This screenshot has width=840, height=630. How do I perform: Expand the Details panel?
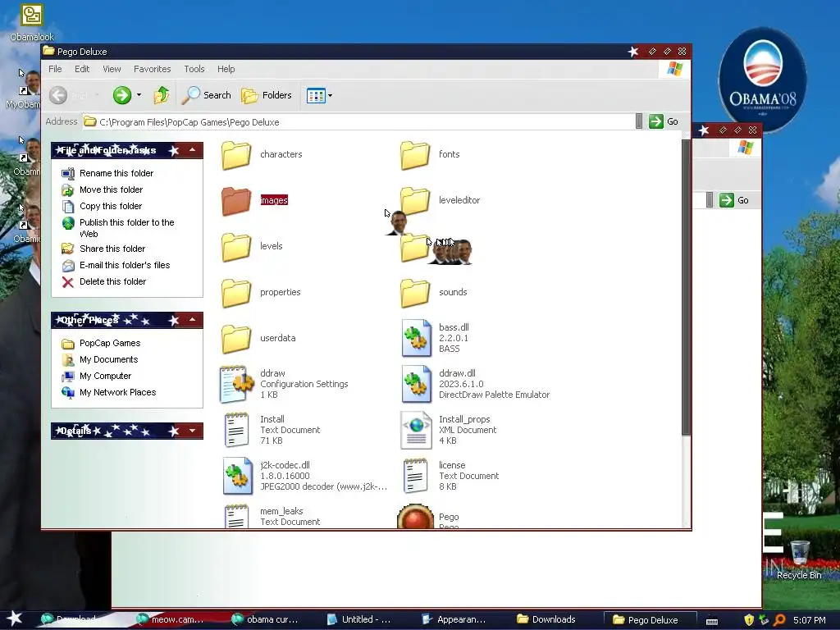pyautogui.click(x=192, y=431)
